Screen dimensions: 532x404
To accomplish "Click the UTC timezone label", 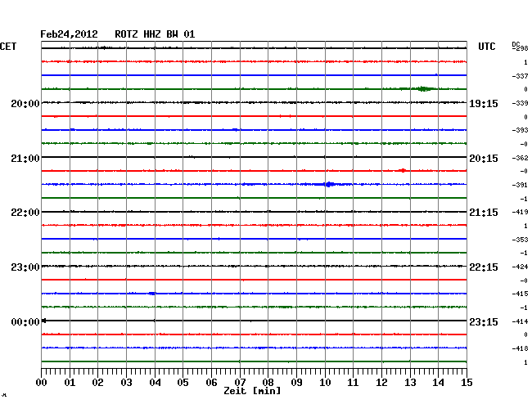I will click(486, 47).
